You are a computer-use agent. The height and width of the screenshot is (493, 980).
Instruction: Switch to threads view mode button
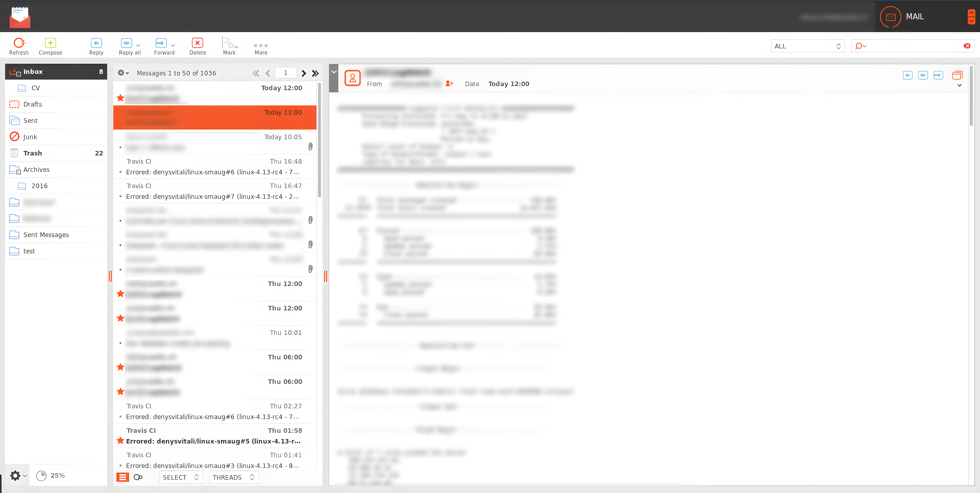[138, 477]
